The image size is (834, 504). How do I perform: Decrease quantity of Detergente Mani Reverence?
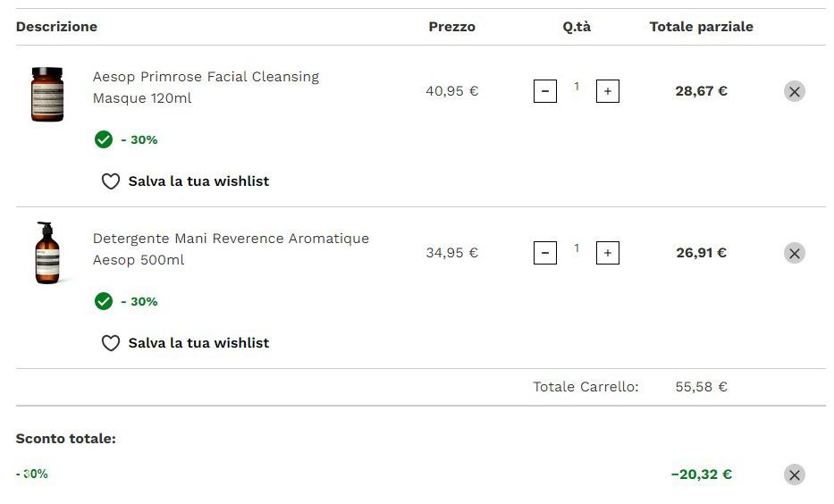(544, 253)
